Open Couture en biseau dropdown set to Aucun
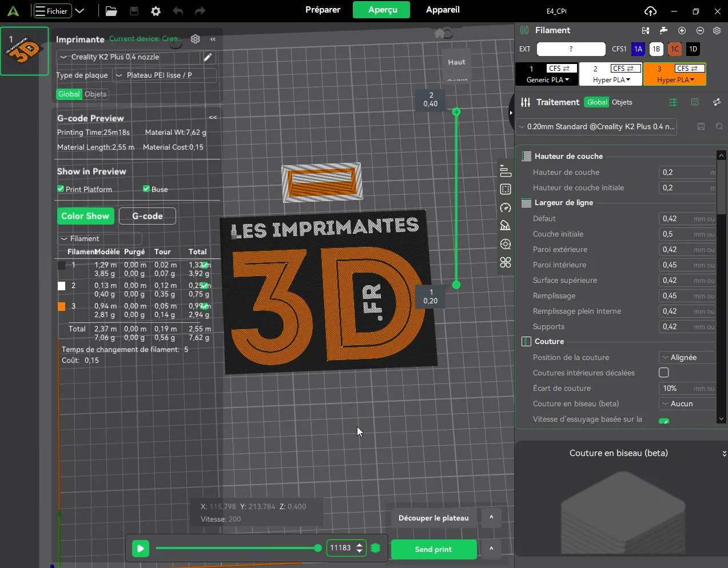The width and height of the screenshot is (728, 568). 687,404
